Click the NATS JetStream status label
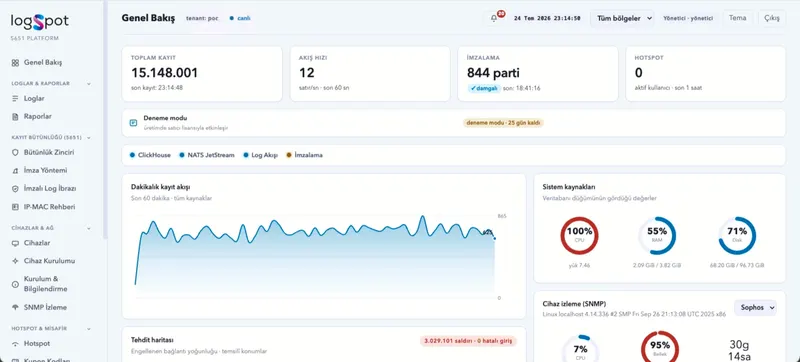The height and width of the screenshot is (362, 800). point(211,155)
